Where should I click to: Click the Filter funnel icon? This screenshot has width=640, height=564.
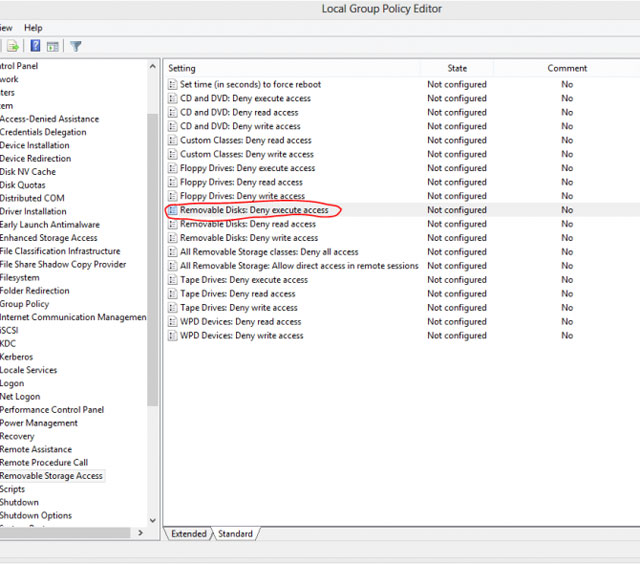76,46
